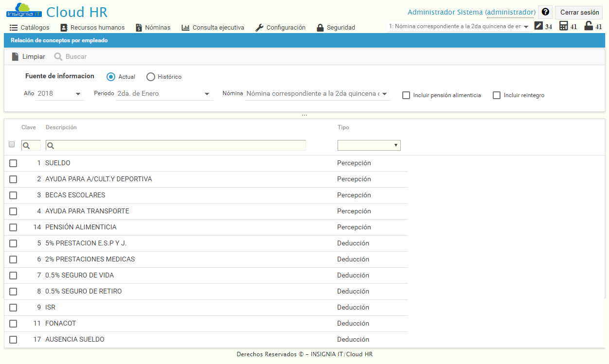This screenshot has height=364, width=609.
Task: Click the Seguridad padlock icon
Action: pos(321,27)
